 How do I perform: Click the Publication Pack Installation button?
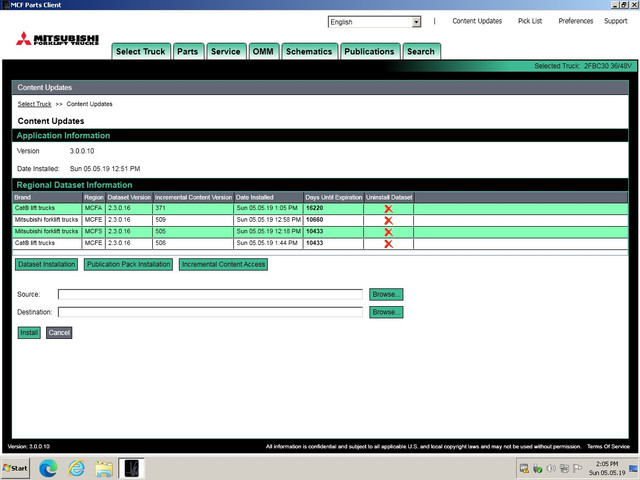(129, 264)
